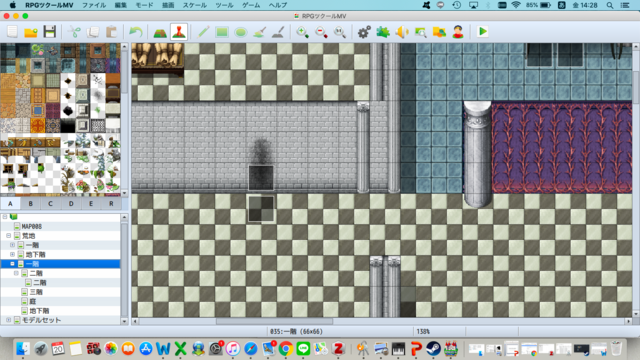Image resolution: width=640 pixels, height=360 pixels.
Task: Click the tileset palette down scroll arrow
Action: click(x=124, y=193)
